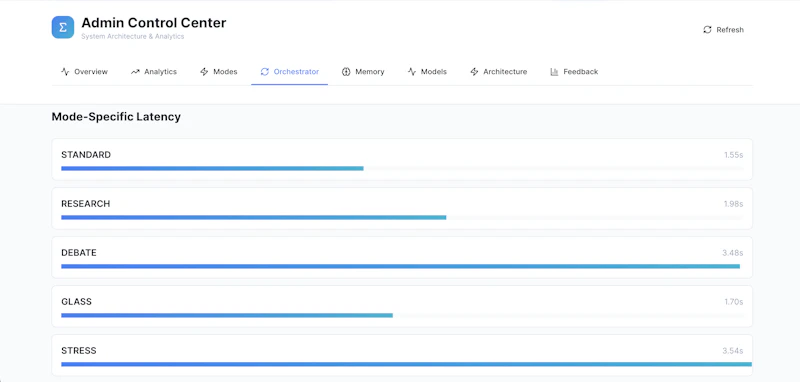Click the Memory brain icon
Screen dimensions: 800x382
pyautogui.click(x=346, y=71)
